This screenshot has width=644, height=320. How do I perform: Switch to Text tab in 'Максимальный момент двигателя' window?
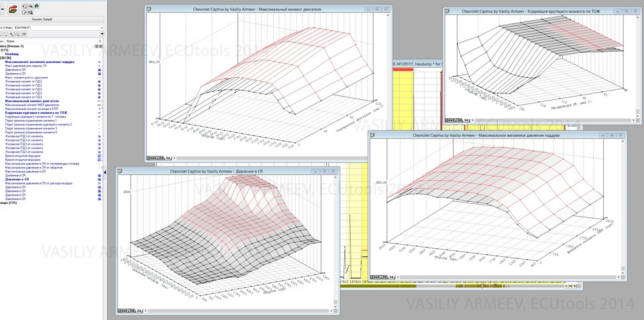[x=152, y=158]
